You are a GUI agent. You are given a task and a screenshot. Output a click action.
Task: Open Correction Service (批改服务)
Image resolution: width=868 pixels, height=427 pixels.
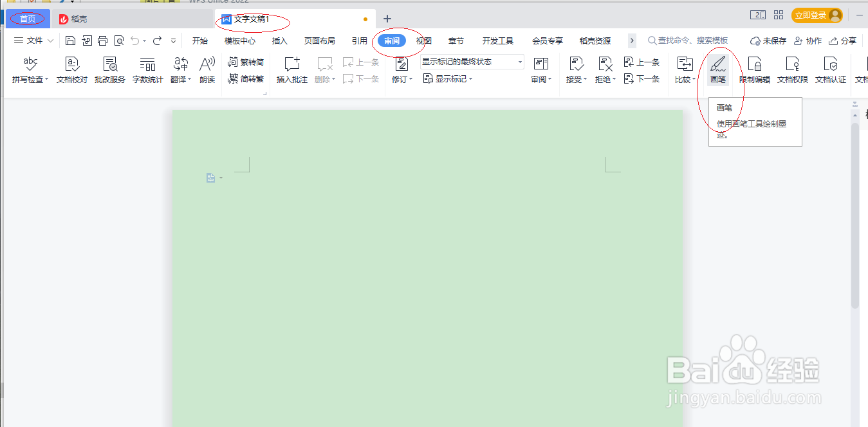click(x=110, y=71)
